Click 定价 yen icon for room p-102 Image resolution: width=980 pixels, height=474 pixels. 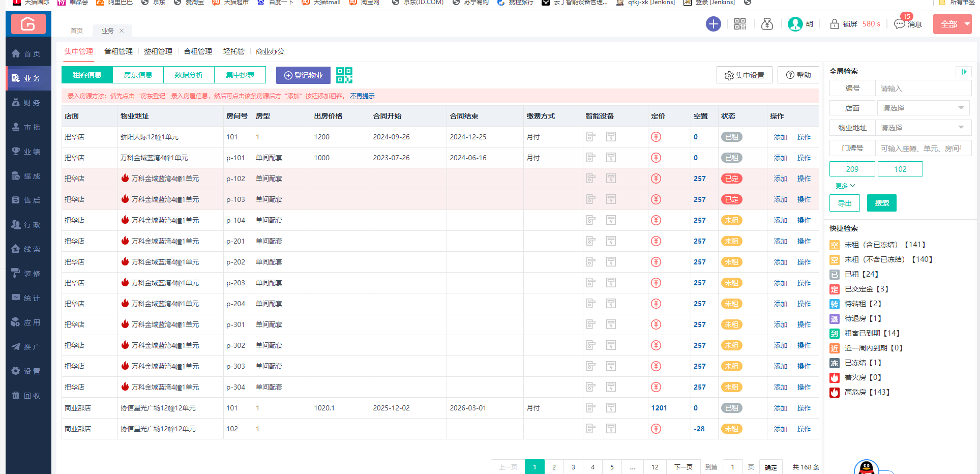click(656, 179)
